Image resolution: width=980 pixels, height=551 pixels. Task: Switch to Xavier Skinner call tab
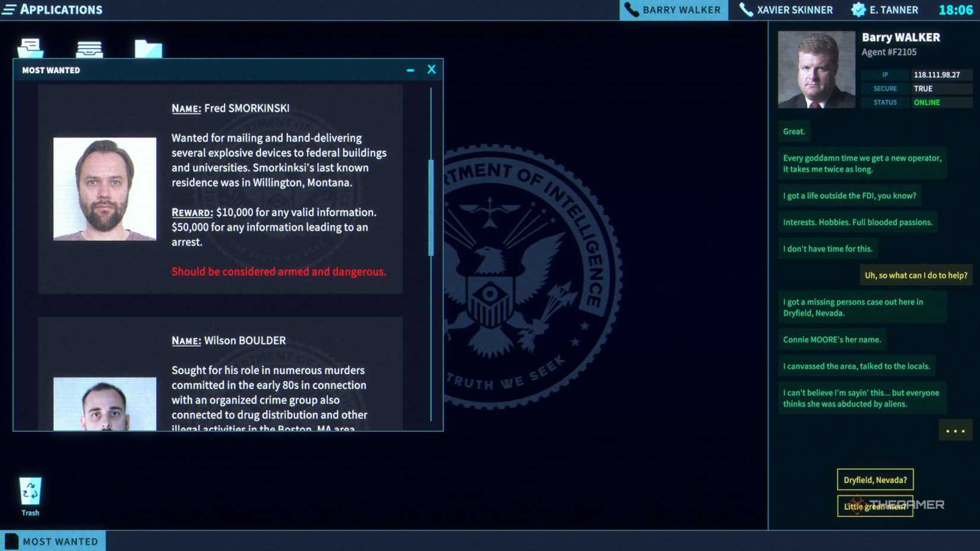[786, 10]
